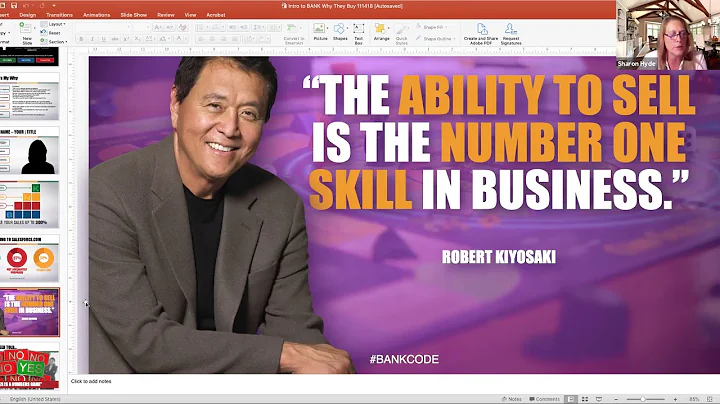This screenshot has height=404, width=720.
Task: Open the Acrobat tab
Action: coord(216,15)
